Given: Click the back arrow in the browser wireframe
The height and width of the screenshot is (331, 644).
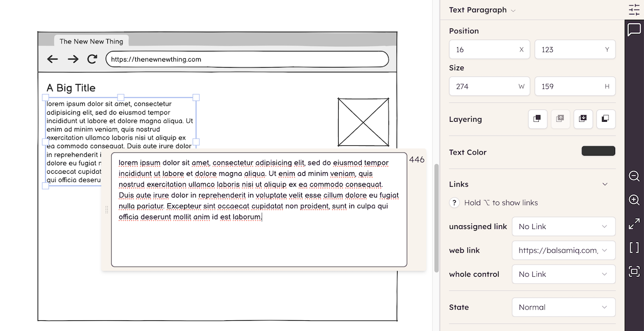Looking at the screenshot, I should 52,59.
